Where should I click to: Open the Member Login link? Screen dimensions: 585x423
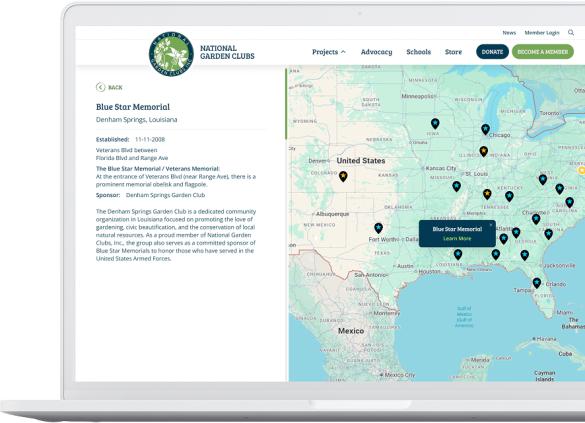[x=542, y=33]
